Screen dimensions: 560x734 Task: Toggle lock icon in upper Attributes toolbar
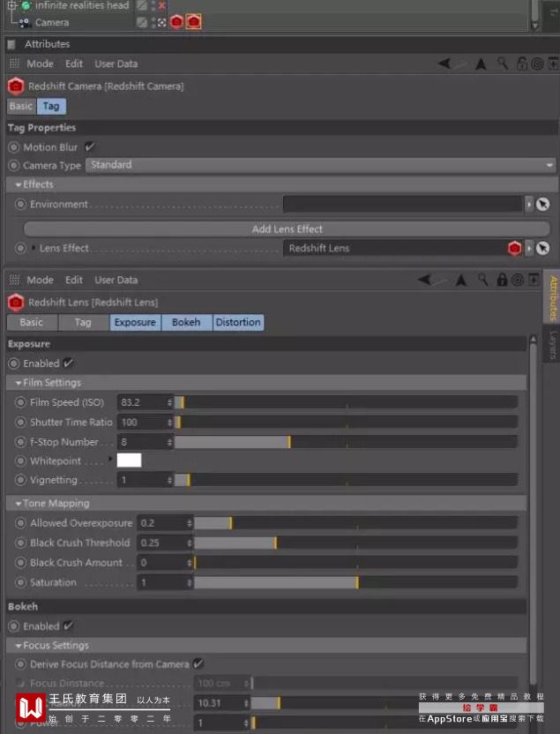coord(522,64)
